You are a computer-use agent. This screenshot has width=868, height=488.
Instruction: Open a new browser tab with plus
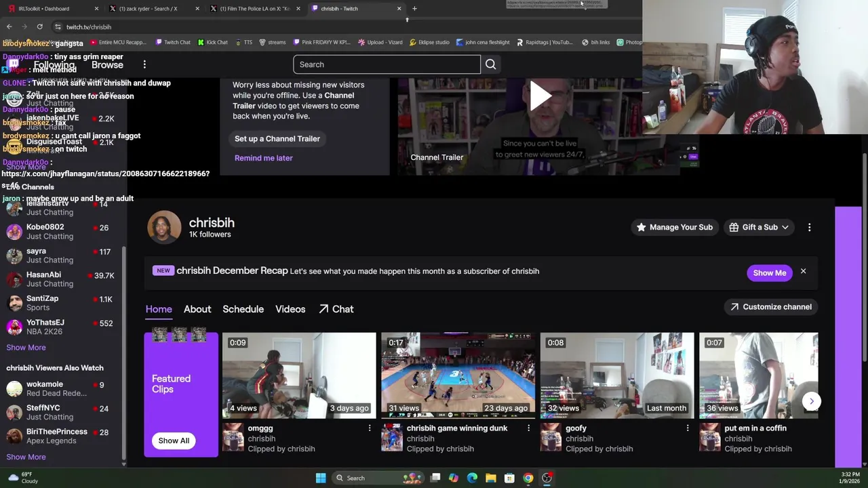click(x=414, y=9)
